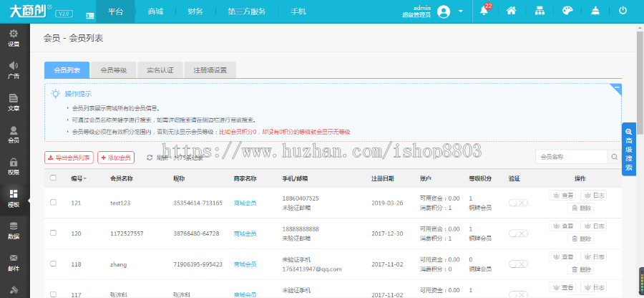
Task: Expand the admin account dropdown arrow
Action: click(461, 11)
